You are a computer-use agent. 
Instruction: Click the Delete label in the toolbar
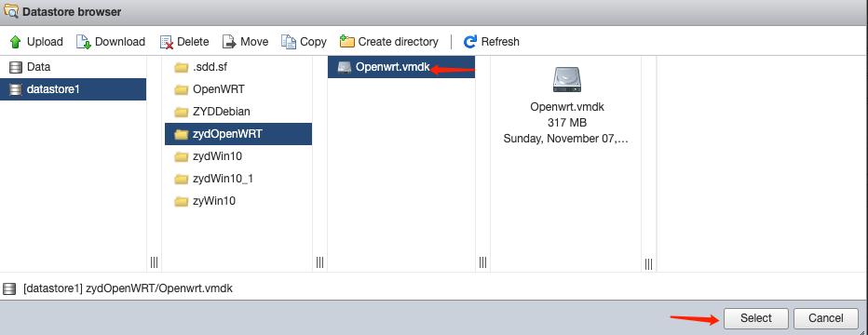coord(193,42)
